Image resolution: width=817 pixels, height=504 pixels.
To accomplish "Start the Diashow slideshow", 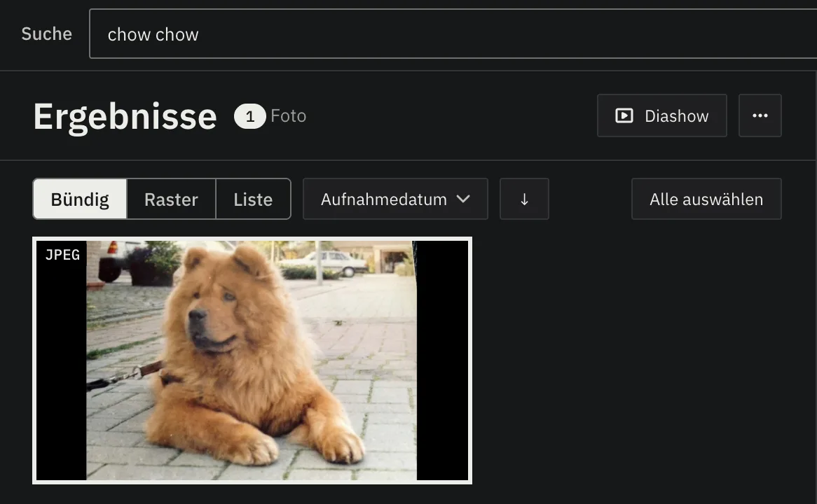I will pos(661,115).
